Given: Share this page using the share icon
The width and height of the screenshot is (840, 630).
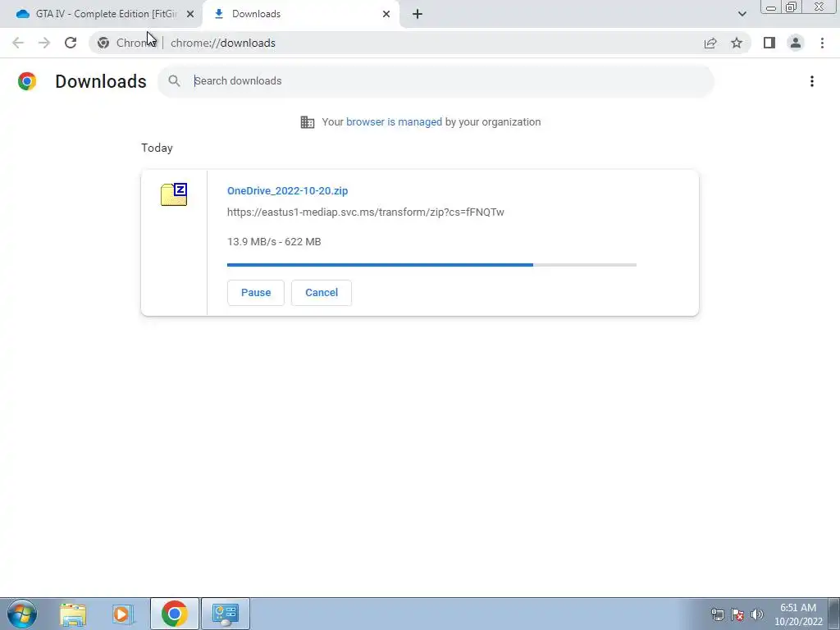Looking at the screenshot, I should (x=710, y=43).
